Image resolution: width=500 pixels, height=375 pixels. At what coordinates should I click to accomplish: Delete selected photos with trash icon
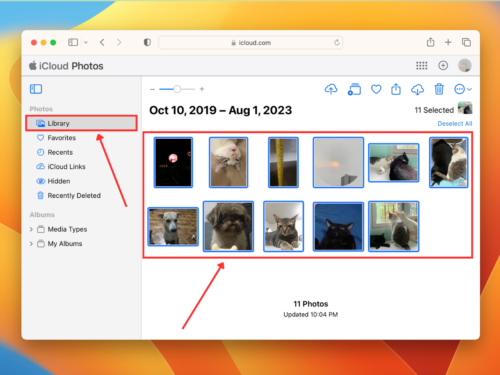pyautogui.click(x=439, y=89)
